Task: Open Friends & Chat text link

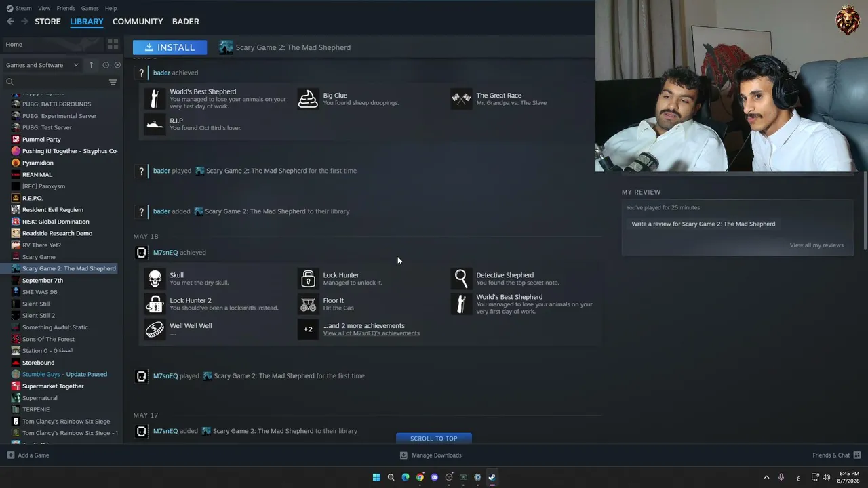Action: tap(831, 455)
